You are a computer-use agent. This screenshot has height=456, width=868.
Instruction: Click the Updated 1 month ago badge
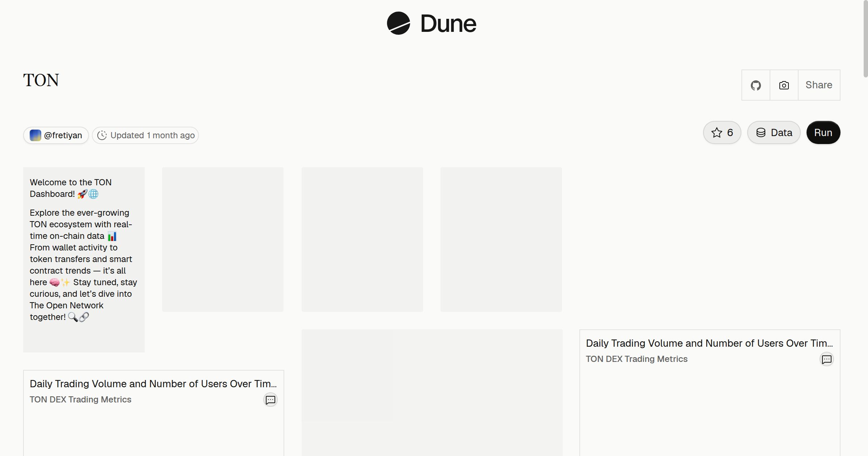coord(145,135)
